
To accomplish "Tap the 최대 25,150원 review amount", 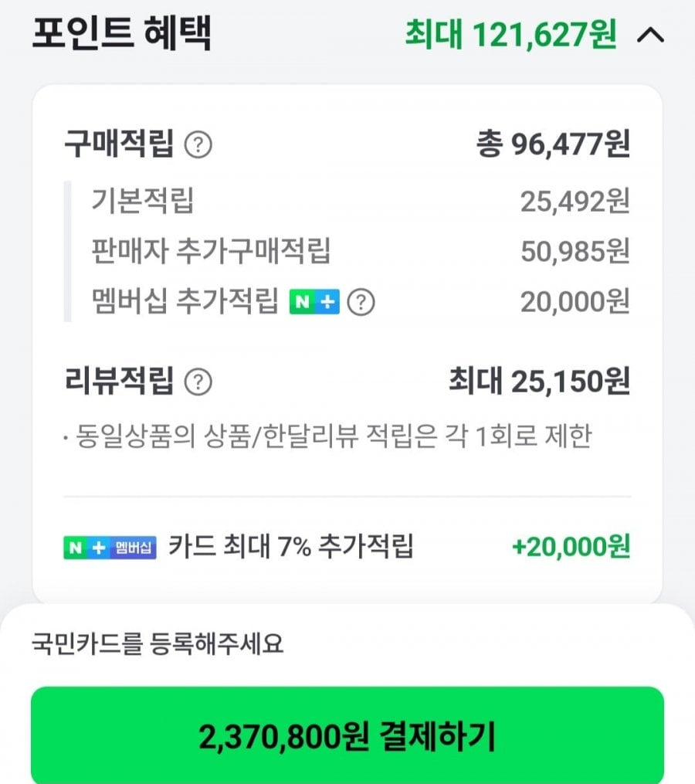I will (x=539, y=381).
